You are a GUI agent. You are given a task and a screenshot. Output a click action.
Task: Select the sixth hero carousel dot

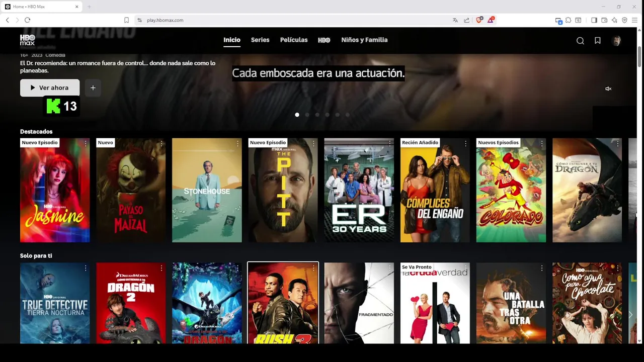pos(347,115)
